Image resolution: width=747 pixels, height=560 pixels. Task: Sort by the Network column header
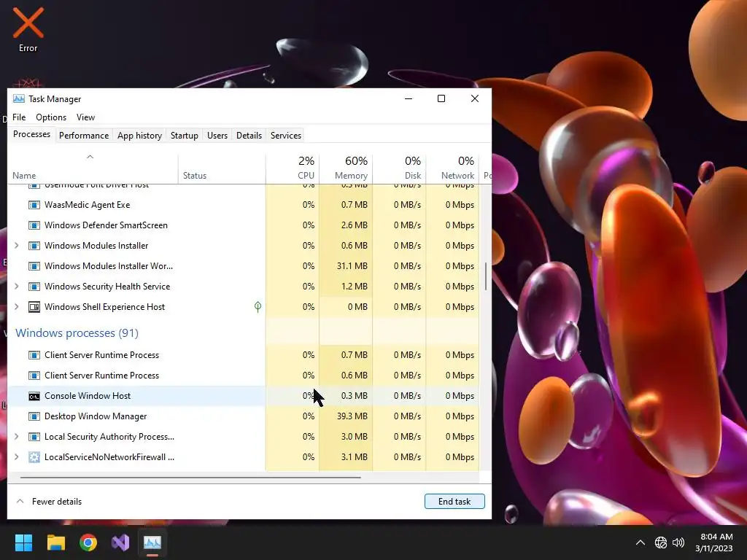pos(452,168)
